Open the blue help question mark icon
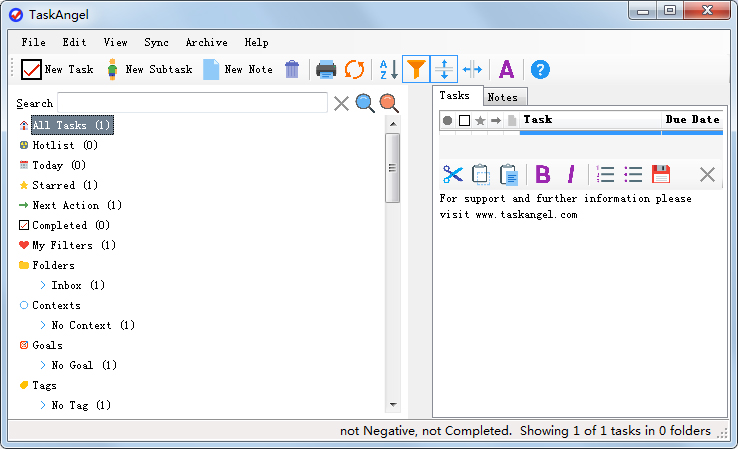 tap(540, 69)
